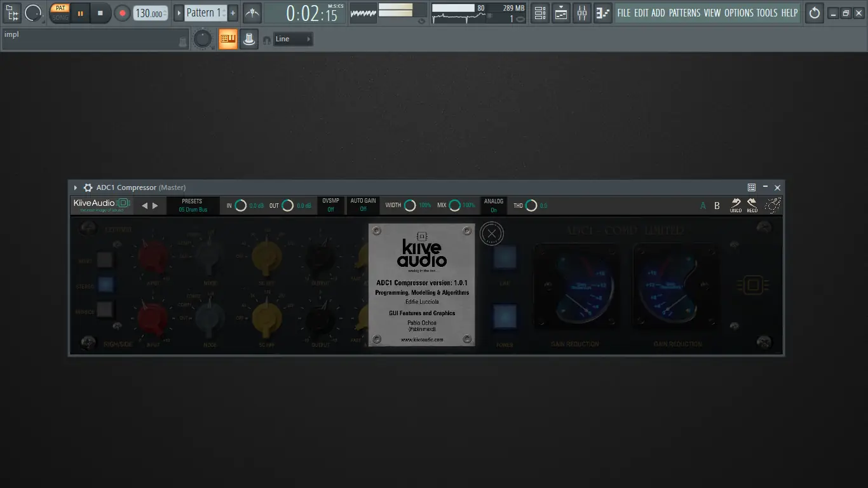Toggle AUTO GAIN

363,205
